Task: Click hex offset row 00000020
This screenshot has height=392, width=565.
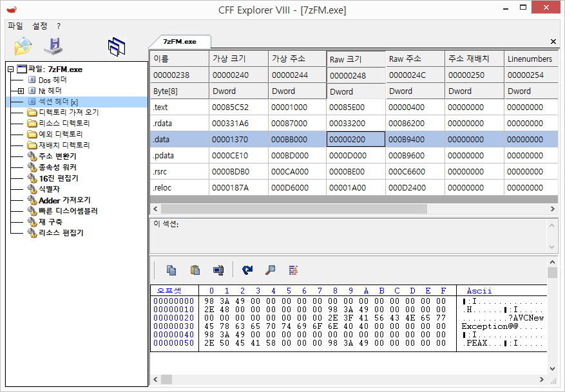Action: (x=174, y=318)
